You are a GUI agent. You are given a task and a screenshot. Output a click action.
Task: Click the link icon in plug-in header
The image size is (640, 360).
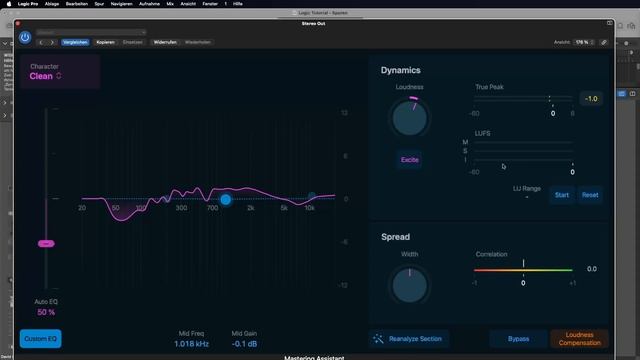(604, 42)
